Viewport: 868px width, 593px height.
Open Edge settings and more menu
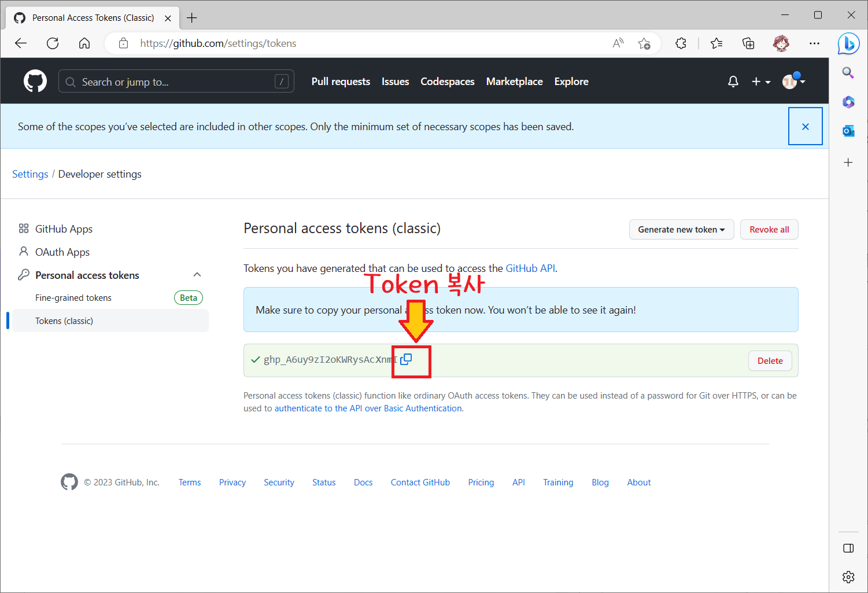tap(814, 43)
